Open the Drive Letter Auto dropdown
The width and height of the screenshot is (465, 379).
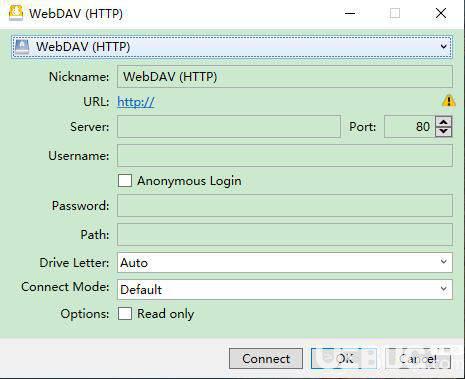tap(285, 262)
